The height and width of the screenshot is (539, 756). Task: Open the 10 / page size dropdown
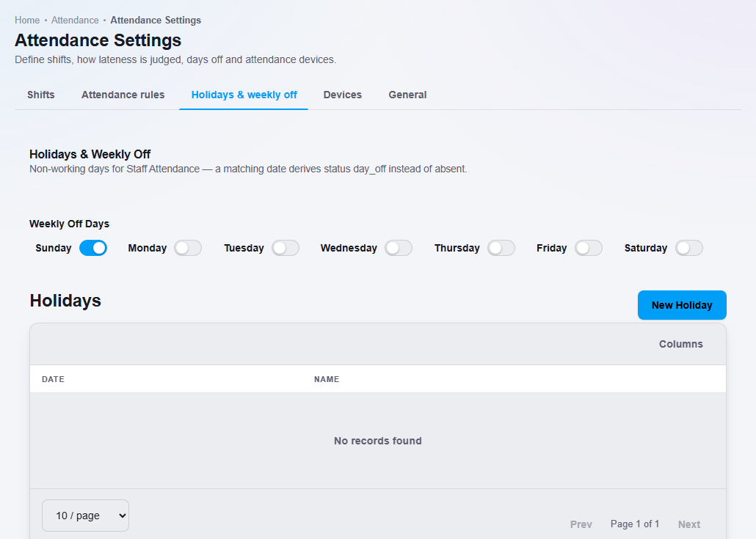85,516
